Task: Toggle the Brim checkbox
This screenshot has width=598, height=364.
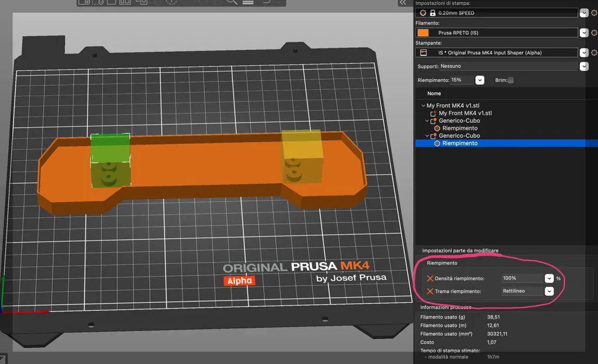Action: (511, 80)
